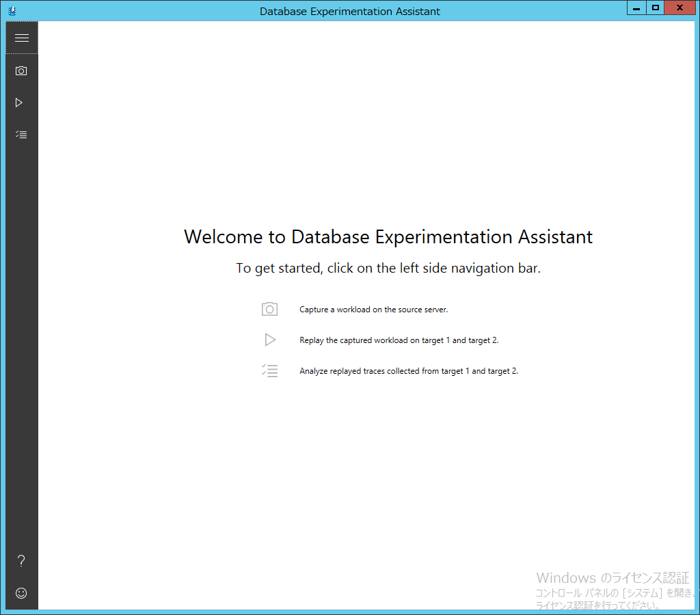Click 'To get started, click on the left side navigation bar.'

pyautogui.click(x=388, y=268)
